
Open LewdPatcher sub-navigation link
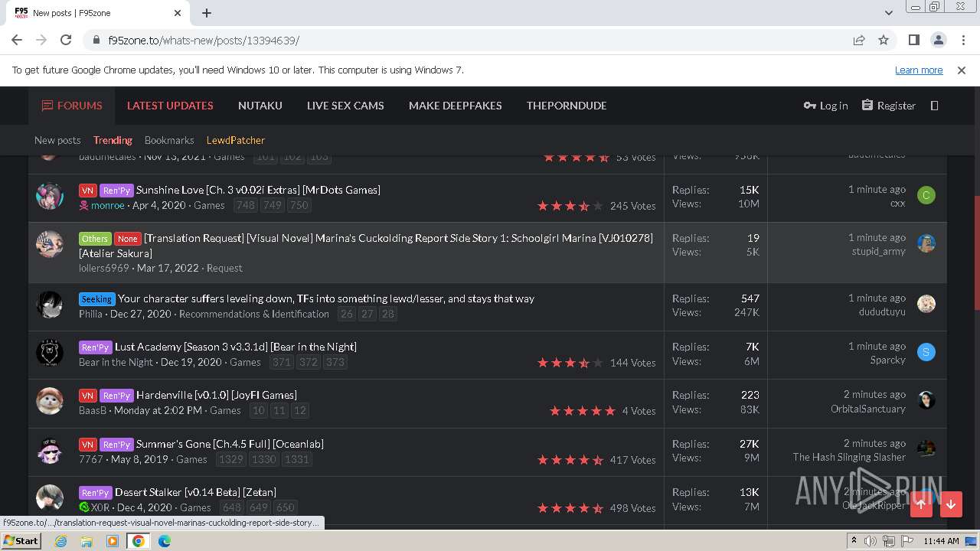pos(236,140)
